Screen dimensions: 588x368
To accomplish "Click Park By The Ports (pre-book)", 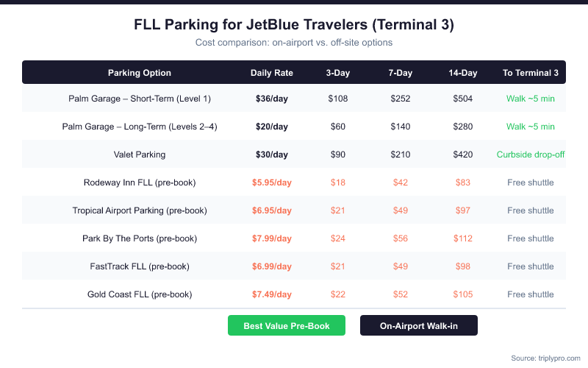I will 140,238.
